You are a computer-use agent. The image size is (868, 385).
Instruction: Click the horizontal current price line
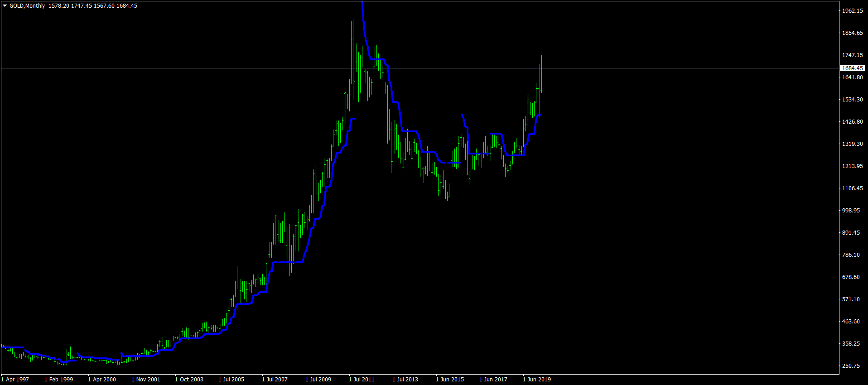(x=420, y=68)
